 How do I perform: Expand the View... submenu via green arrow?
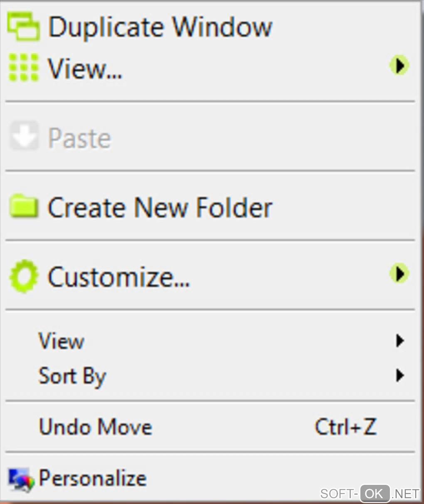[399, 66]
